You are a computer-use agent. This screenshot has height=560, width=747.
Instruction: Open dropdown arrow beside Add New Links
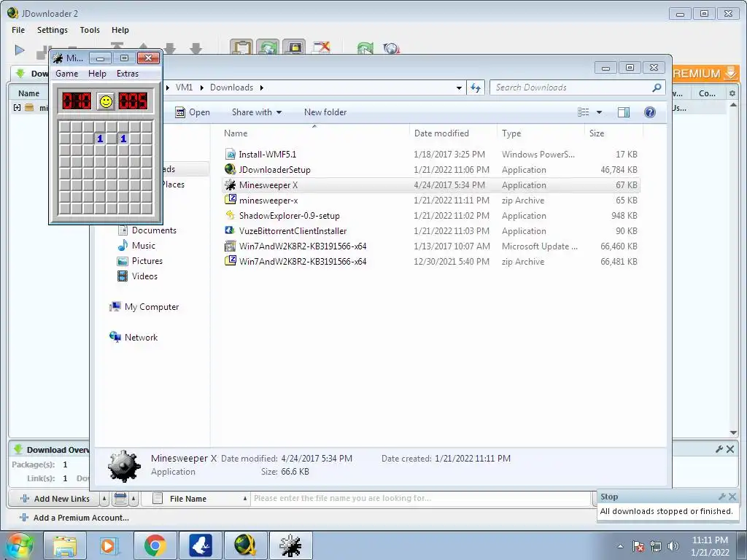pyautogui.click(x=104, y=499)
